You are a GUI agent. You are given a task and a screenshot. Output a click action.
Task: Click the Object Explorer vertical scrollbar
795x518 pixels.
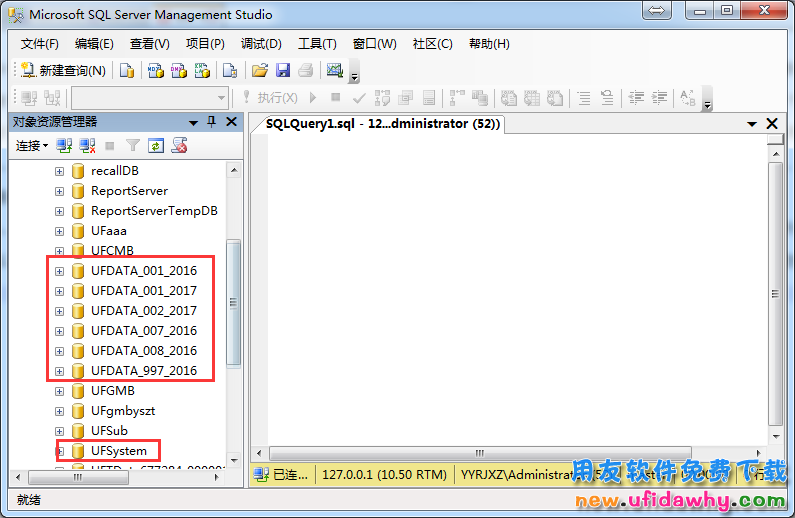pyautogui.click(x=234, y=300)
